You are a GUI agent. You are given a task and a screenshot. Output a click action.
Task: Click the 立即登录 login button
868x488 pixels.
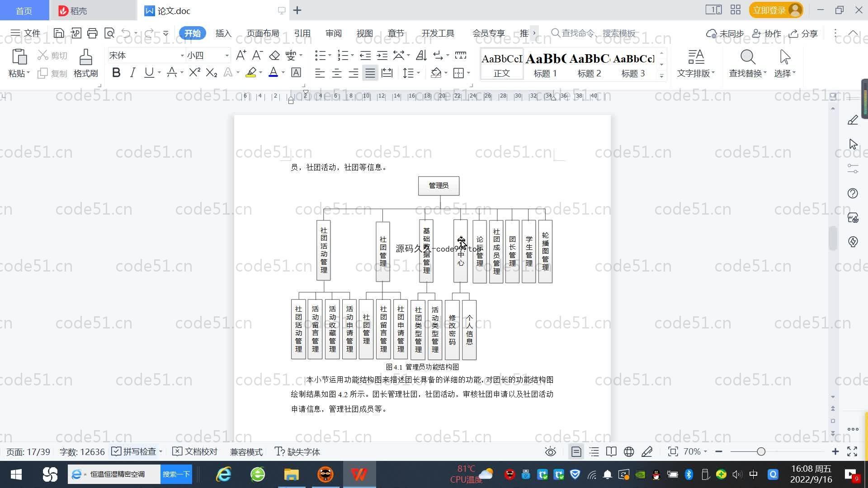(776, 10)
